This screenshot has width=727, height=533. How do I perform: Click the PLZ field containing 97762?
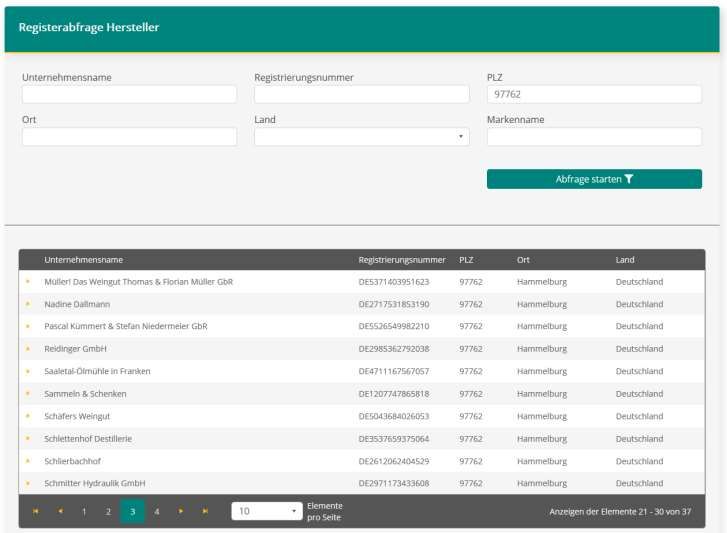pos(594,94)
